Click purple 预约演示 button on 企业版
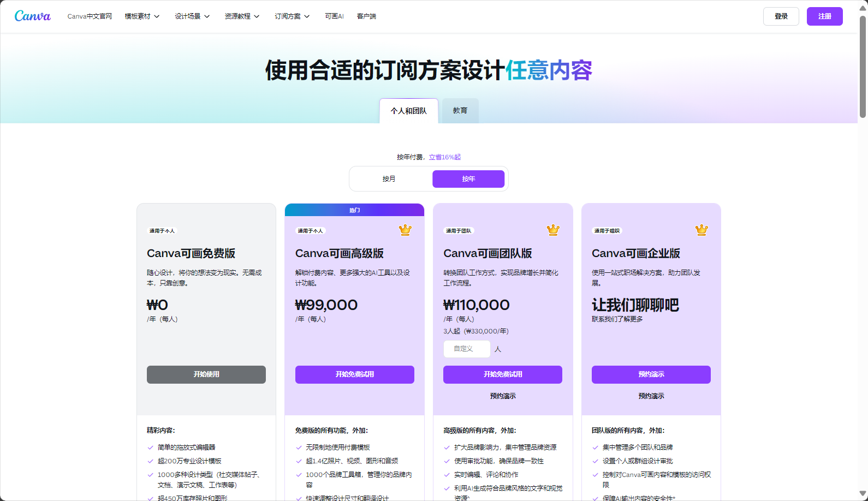 point(651,374)
